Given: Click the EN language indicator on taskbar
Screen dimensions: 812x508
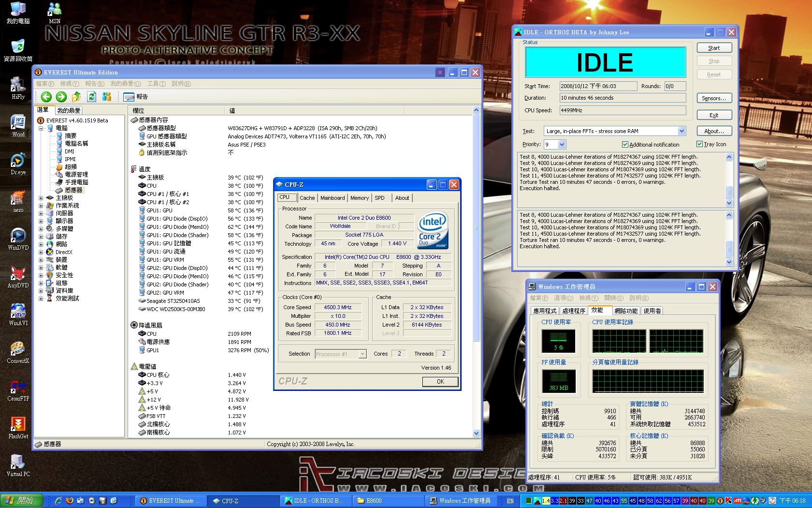Looking at the screenshot, I should [x=510, y=501].
